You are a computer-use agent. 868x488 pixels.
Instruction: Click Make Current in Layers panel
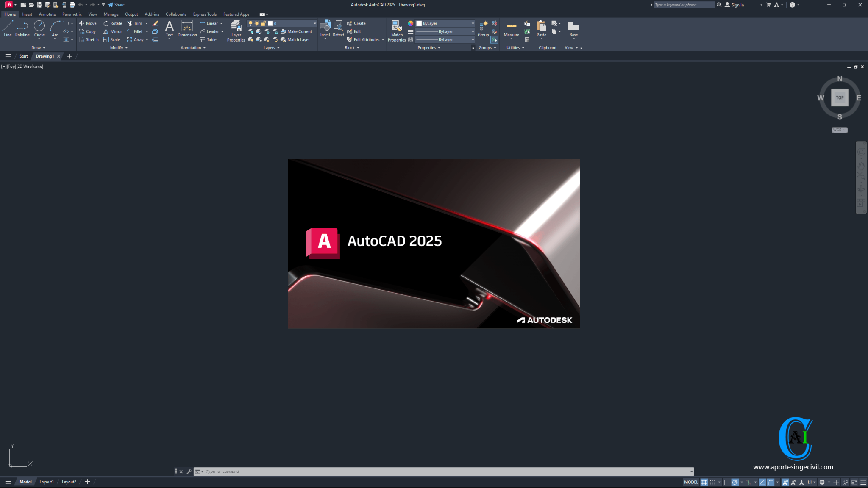click(298, 31)
